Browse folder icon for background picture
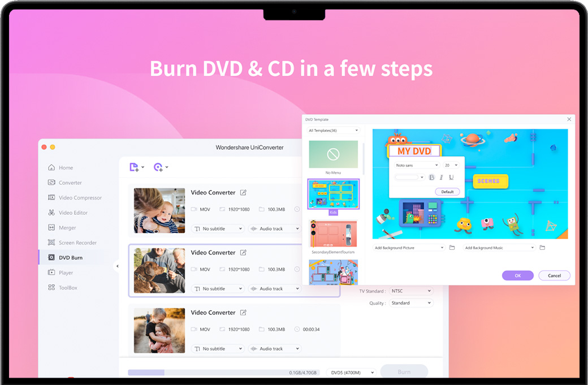 [452, 248]
